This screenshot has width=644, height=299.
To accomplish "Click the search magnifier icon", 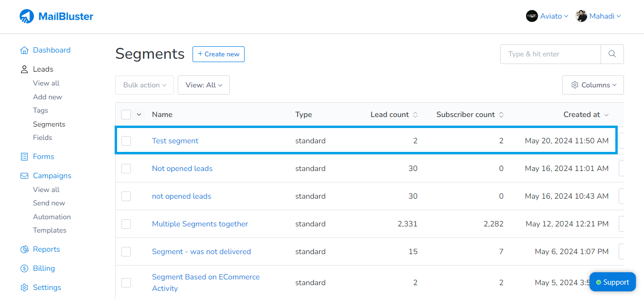I will (x=612, y=54).
